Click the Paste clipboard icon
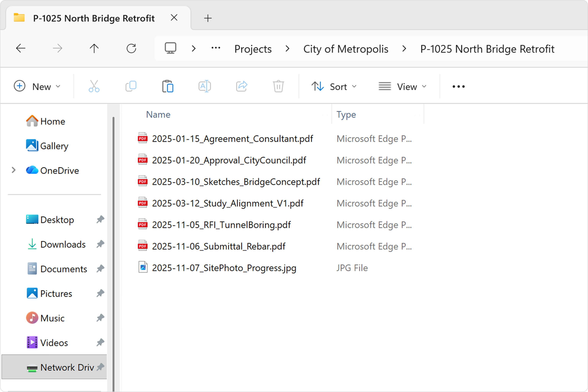 (x=168, y=86)
